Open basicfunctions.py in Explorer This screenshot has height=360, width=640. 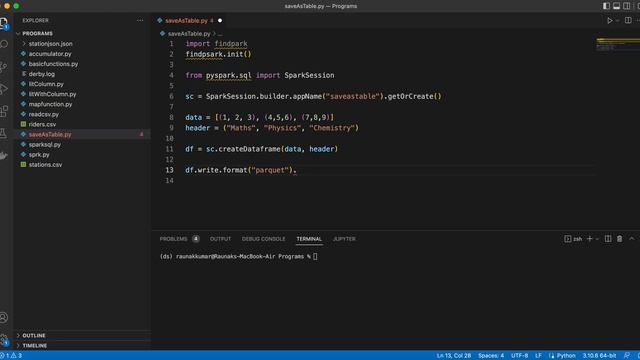coord(53,64)
